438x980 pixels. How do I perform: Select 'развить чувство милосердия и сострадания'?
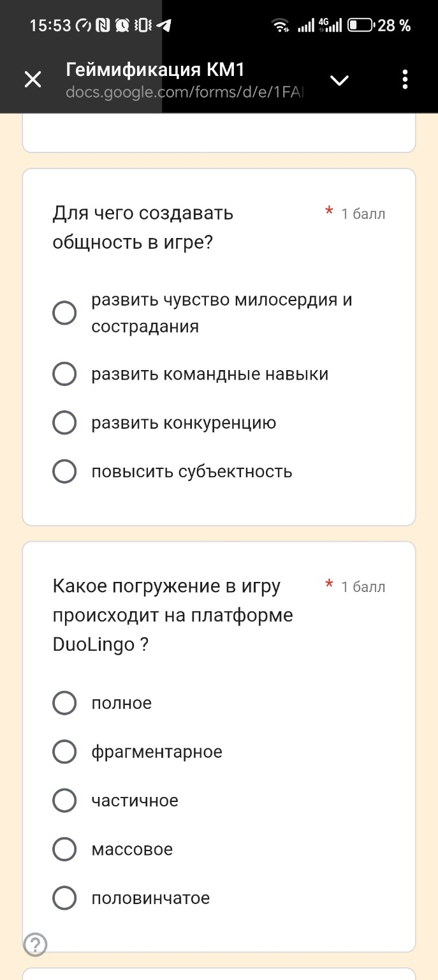click(x=64, y=313)
